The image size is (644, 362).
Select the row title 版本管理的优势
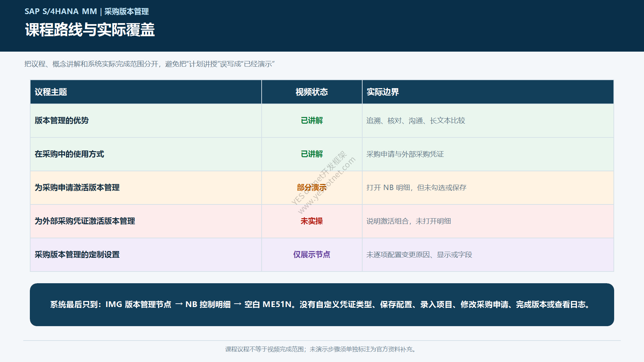(62, 120)
